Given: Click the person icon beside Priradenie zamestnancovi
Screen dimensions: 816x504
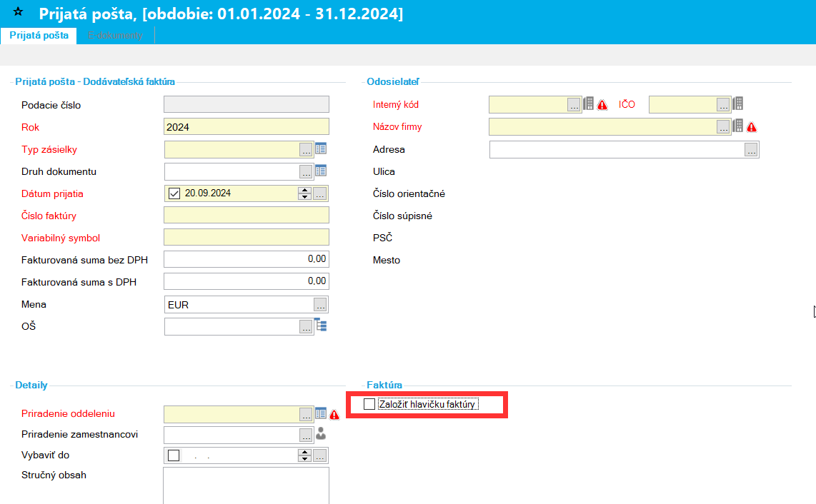Looking at the screenshot, I should point(321,433).
